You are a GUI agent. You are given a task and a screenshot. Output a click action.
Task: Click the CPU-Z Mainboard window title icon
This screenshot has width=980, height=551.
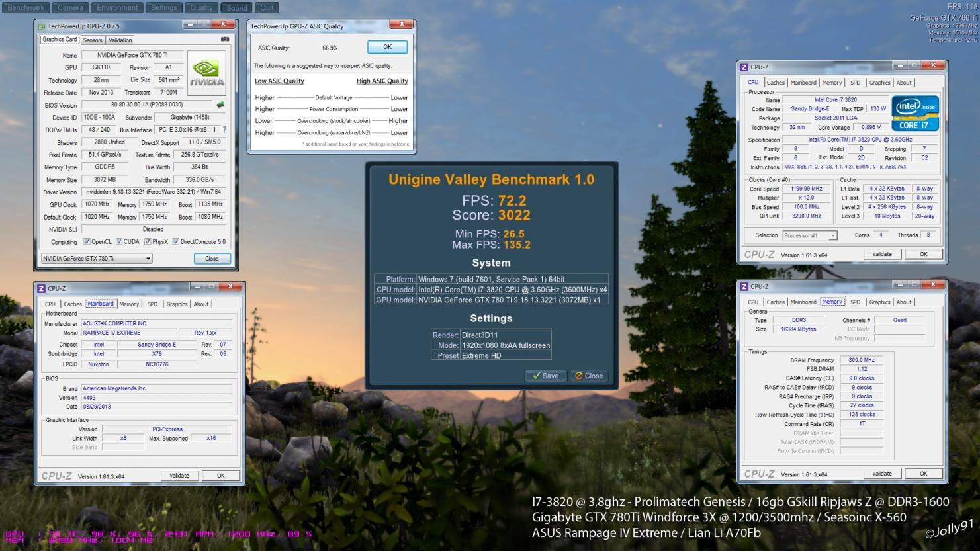[41, 288]
